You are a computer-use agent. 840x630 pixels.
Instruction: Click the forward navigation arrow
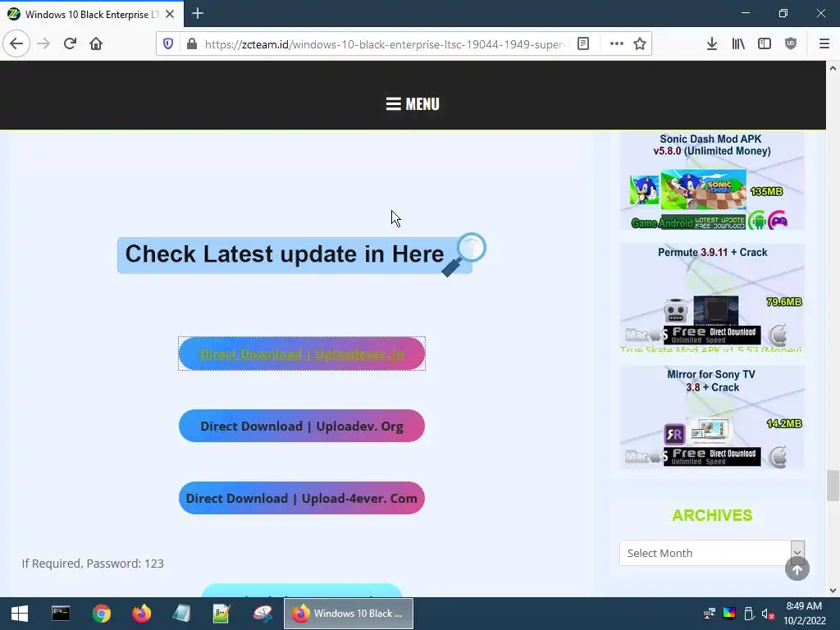[43, 43]
